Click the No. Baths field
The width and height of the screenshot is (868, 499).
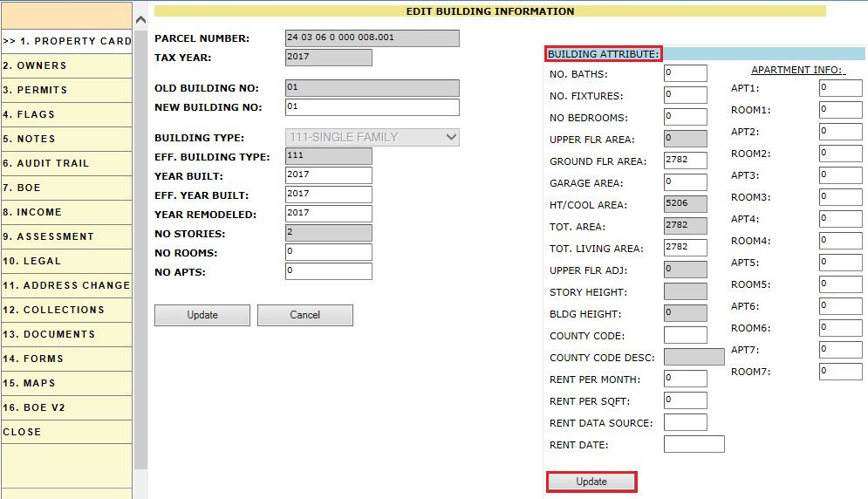click(x=685, y=73)
